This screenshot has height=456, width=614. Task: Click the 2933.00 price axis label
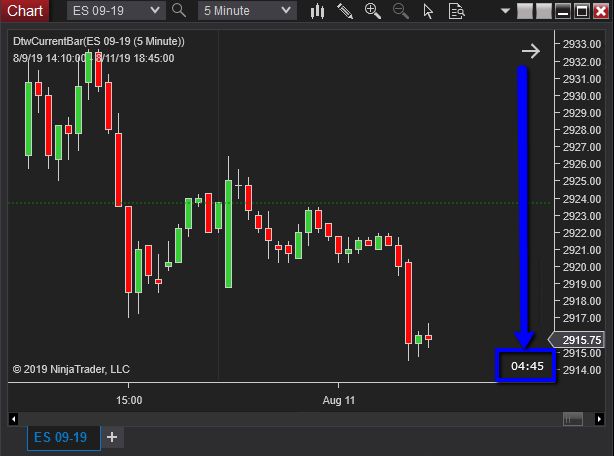coord(582,44)
